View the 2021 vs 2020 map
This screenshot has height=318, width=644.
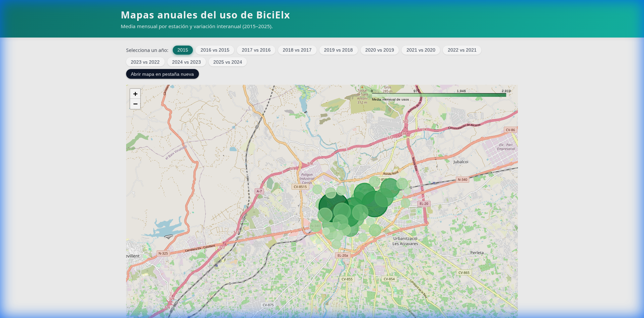(421, 50)
